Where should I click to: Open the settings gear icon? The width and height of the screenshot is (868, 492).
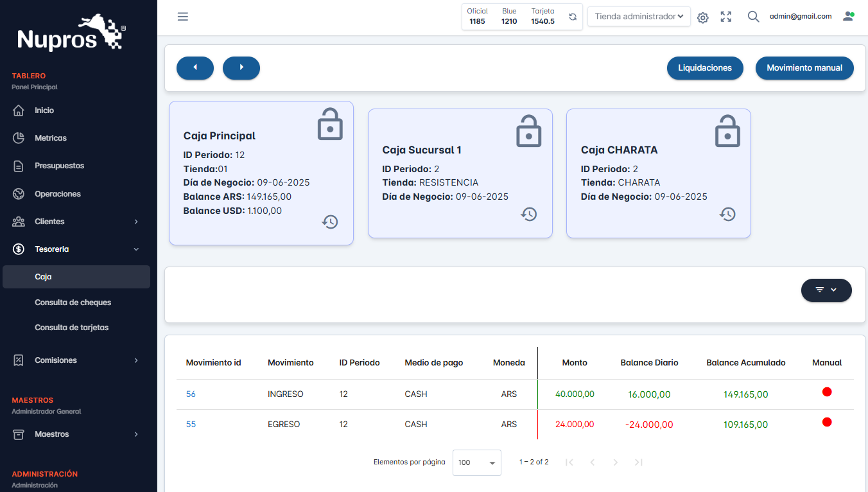pyautogui.click(x=703, y=18)
